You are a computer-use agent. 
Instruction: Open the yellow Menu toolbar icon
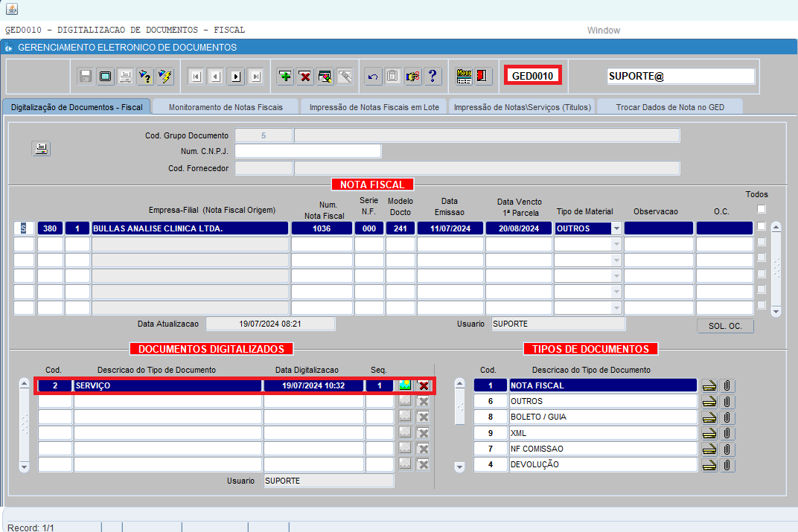coord(464,77)
